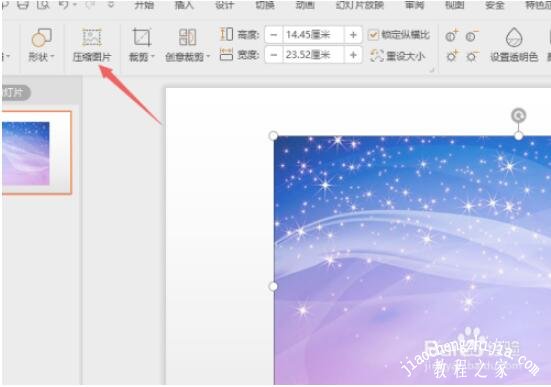Decrease width with the minus button
The height and width of the screenshot is (387, 551).
click(274, 55)
